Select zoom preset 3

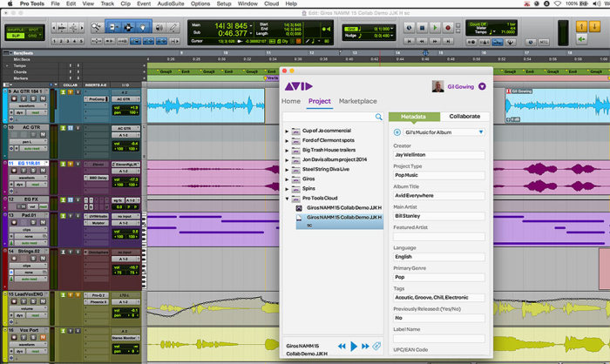(68, 41)
